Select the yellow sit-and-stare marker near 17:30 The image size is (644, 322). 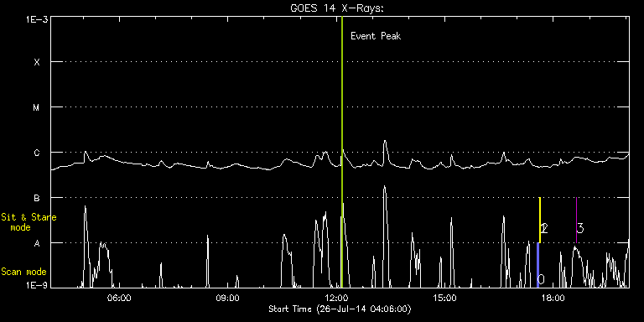tap(540, 221)
